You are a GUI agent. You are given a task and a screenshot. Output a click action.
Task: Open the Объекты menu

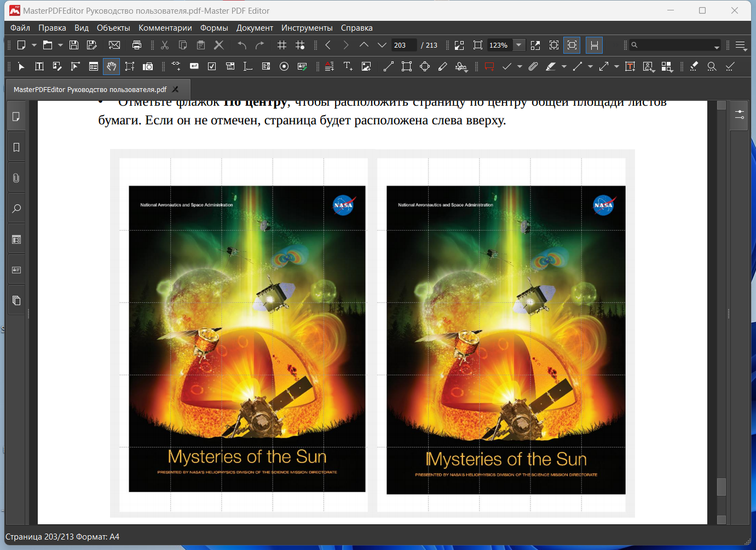point(113,27)
